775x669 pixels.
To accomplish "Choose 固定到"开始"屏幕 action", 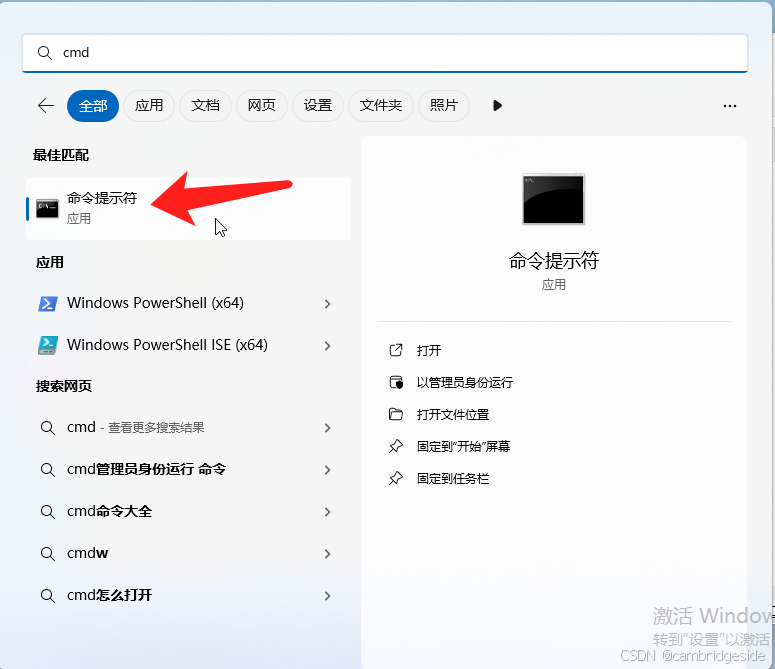I will pos(463,447).
